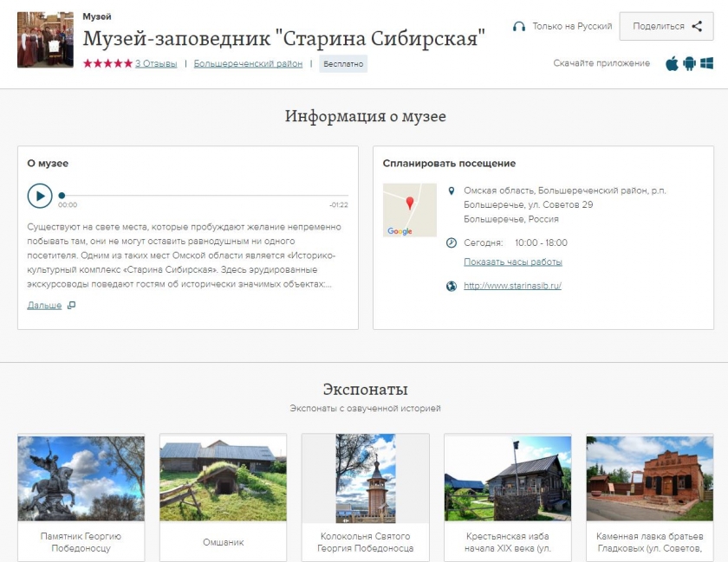Screen dimensions: 728x562
Task: Click Экспонаты с озвученной историей subtitle
Action: 366,409
